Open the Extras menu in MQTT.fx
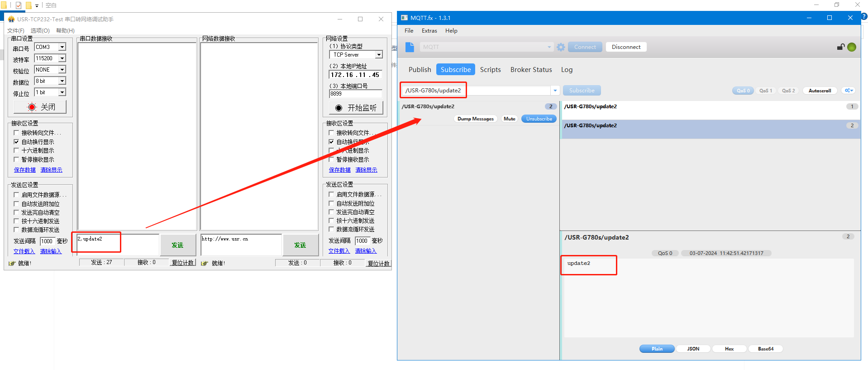The image size is (868, 370). point(429,31)
